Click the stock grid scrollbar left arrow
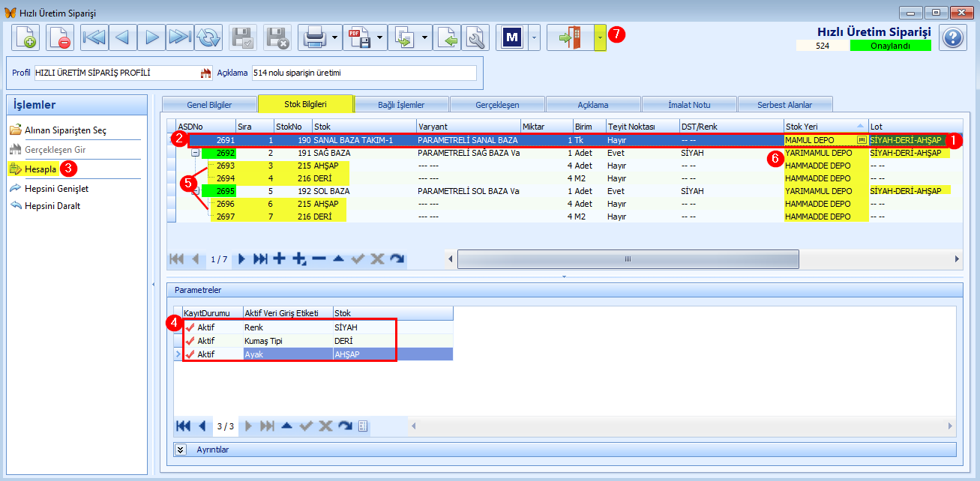This screenshot has width=980, height=481. (x=451, y=258)
